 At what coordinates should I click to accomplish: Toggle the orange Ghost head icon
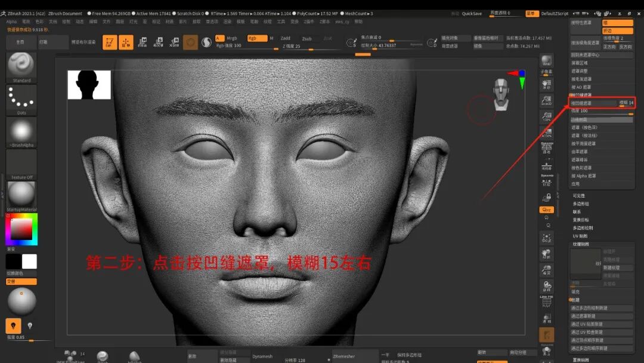coord(547,334)
